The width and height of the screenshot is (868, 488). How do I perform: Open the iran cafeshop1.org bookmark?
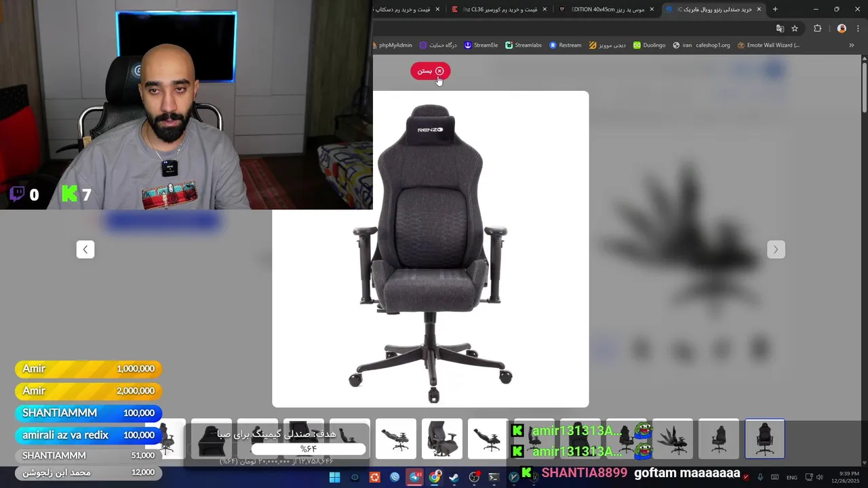click(701, 45)
